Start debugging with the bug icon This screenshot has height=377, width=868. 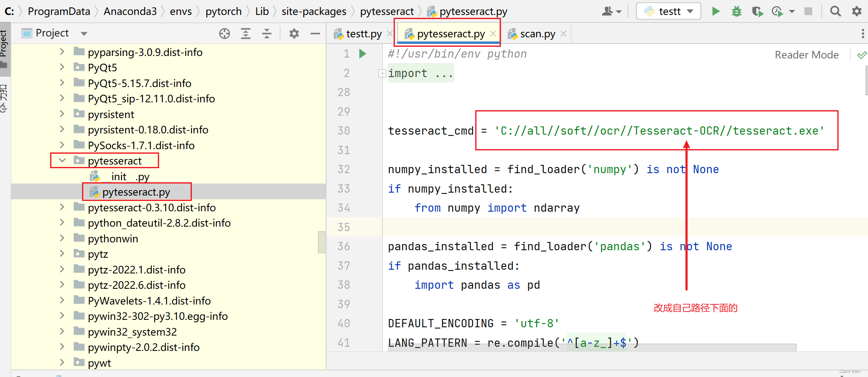pyautogui.click(x=736, y=11)
